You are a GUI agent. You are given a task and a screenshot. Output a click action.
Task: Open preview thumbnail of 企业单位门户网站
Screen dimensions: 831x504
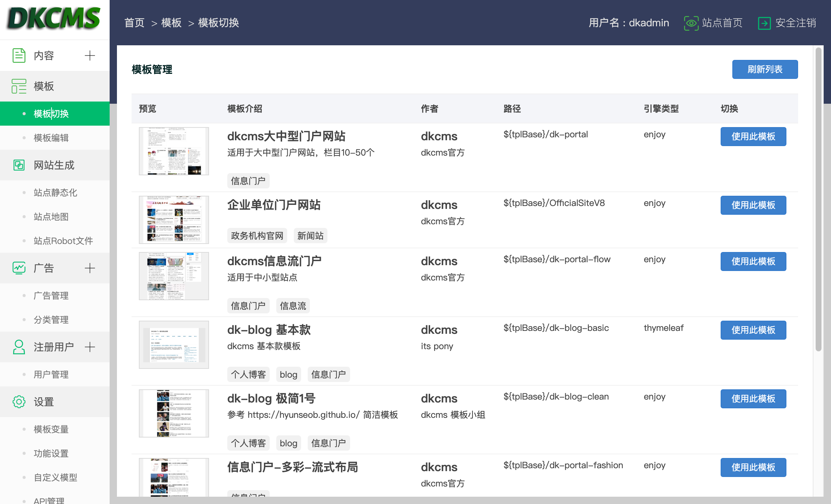tap(174, 220)
